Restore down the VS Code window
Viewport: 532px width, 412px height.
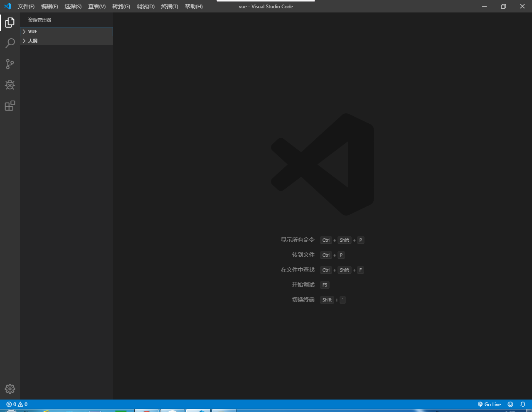tap(503, 6)
